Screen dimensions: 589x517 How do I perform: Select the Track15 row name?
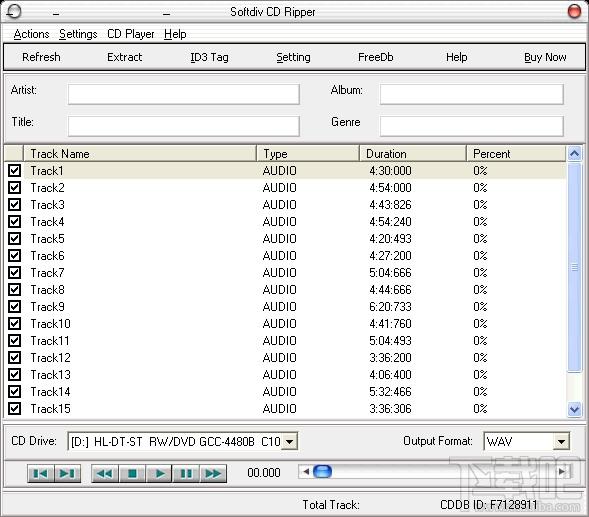click(x=50, y=409)
